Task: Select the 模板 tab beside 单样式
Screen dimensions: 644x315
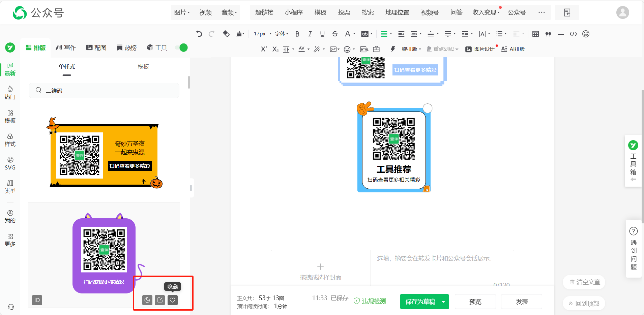Action: click(x=143, y=67)
